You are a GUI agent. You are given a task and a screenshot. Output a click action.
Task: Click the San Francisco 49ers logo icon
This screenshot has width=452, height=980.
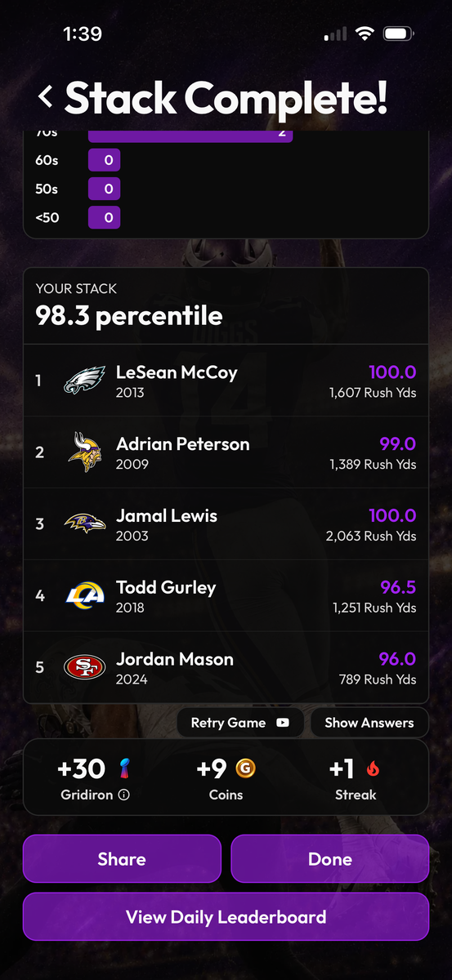85,667
